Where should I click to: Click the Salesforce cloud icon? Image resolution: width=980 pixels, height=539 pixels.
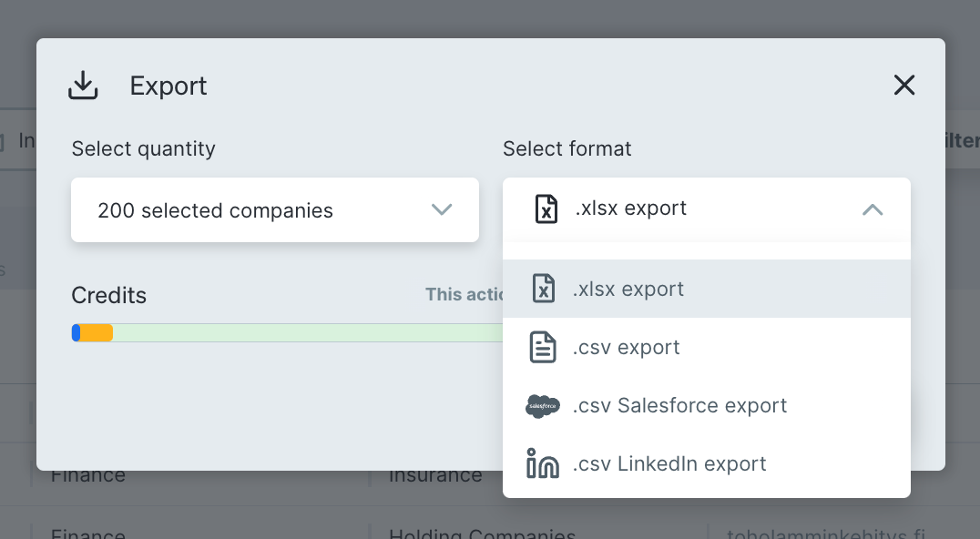[x=543, y=406]
